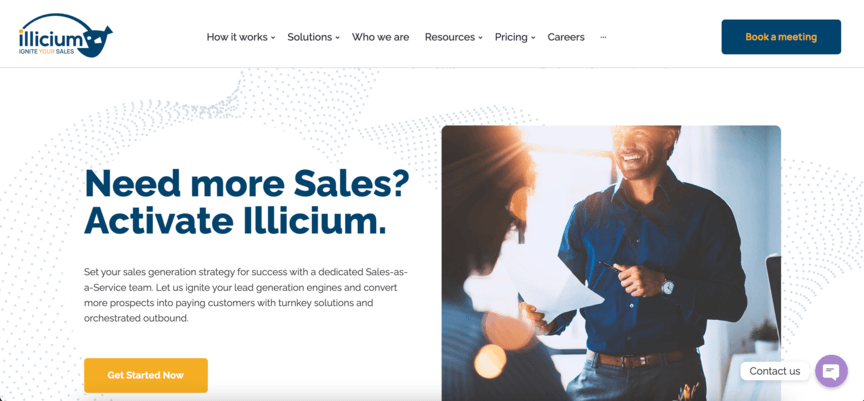Click the Sales-as-a-Service description paragraph
This screenshot has width=864, height=401.
click(246, 295)
